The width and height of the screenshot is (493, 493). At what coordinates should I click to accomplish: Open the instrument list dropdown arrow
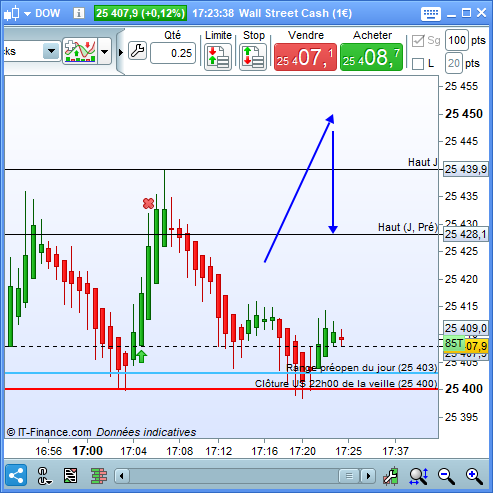pyautogui.click(x=51, y=51)
